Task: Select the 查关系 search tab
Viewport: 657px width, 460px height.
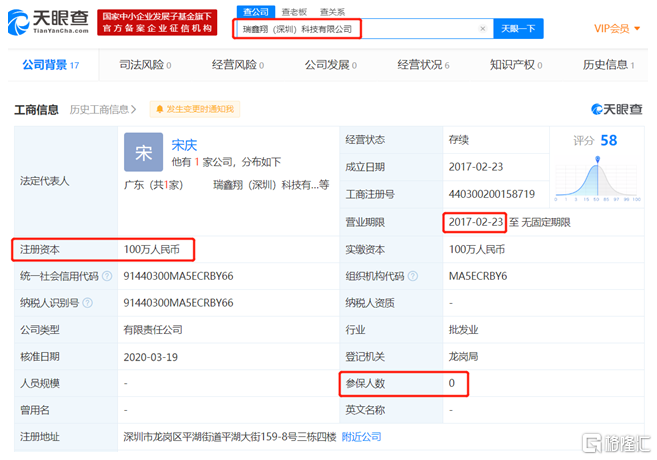Action: pos(332,12)
